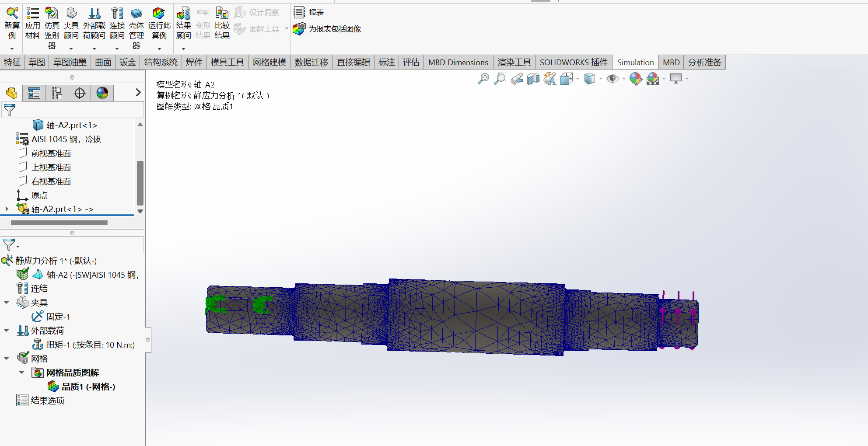
Task: Select 前视基准面 plane in tree
Action: (x=45, y=153)
